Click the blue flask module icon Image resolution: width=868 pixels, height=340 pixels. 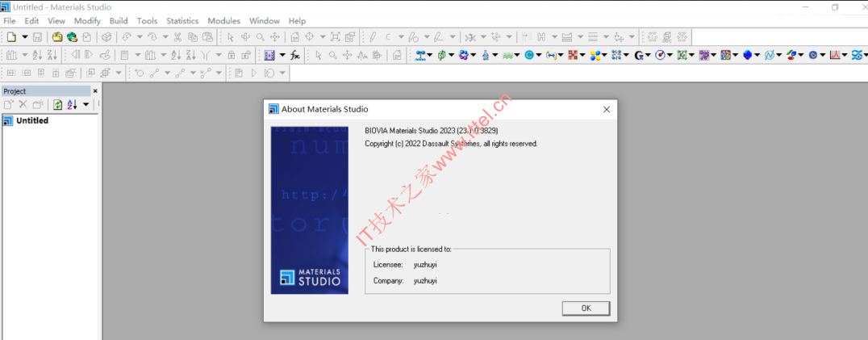click(485, 55)
